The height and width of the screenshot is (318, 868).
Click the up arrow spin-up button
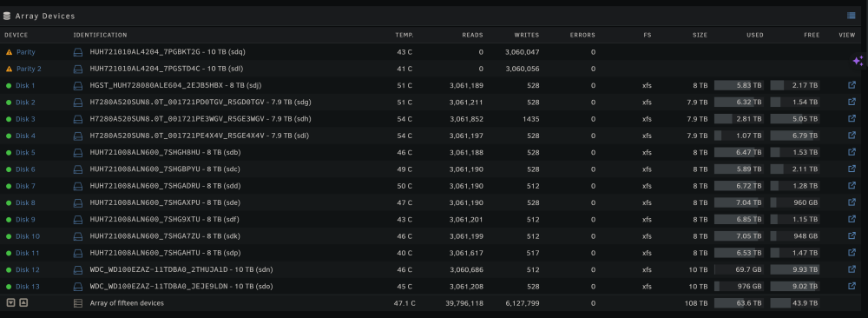click(x=23, y=302)
